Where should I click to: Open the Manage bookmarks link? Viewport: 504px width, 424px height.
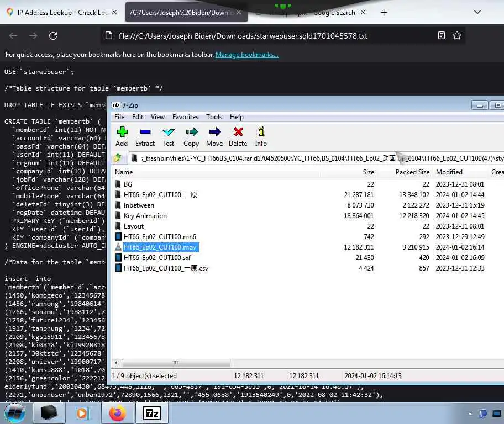pyautogui.click(x=247, y=55)
